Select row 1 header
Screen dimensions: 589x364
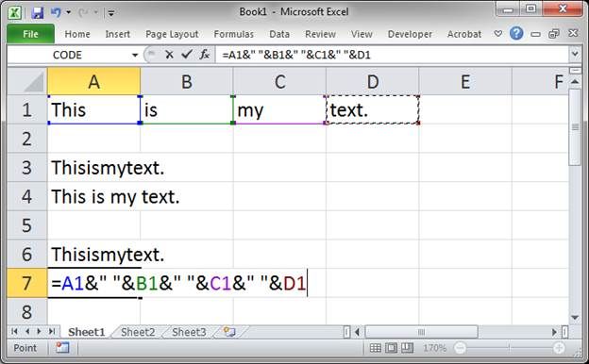click(x=27, y=109)
